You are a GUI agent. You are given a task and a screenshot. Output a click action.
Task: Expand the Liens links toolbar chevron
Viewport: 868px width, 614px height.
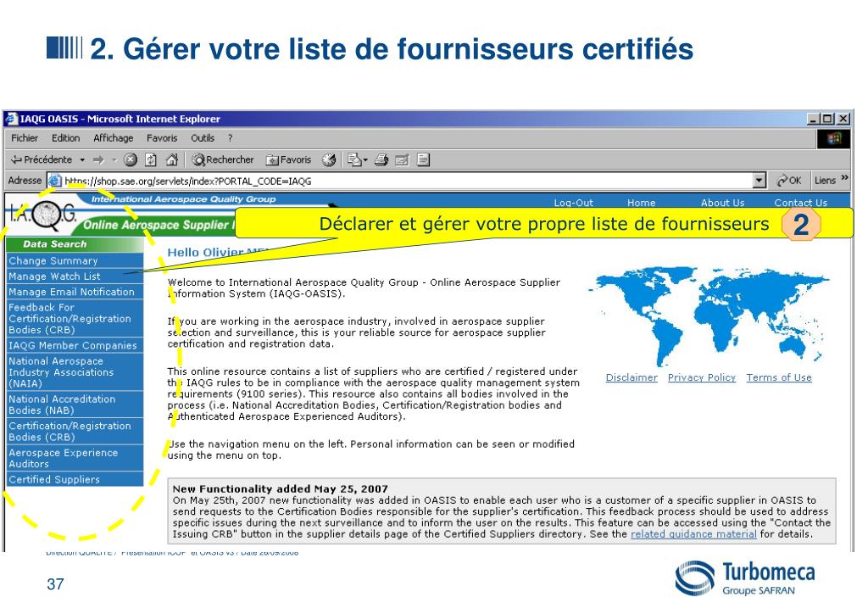pos(845,178)
